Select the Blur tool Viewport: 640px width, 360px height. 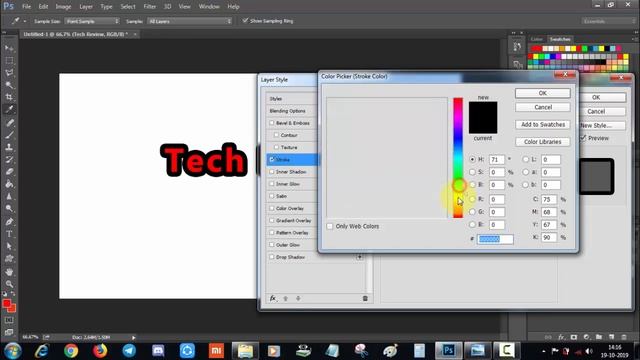click(9, 196)
